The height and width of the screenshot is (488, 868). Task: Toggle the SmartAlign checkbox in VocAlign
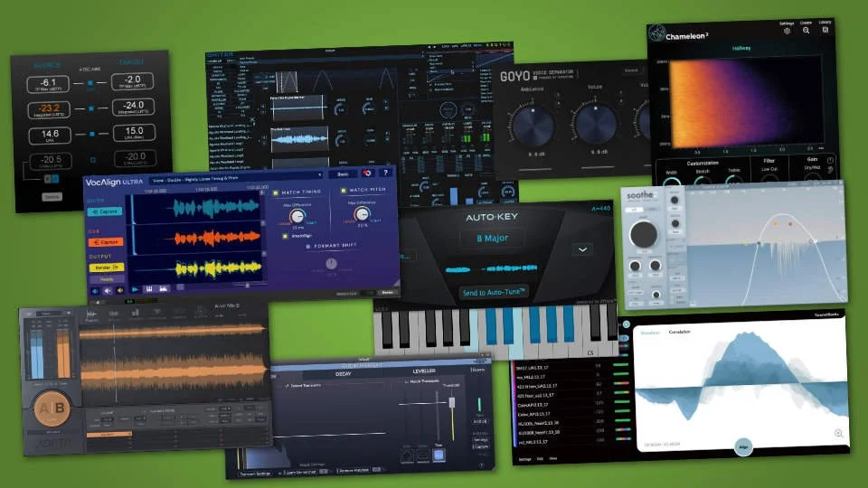point(285,236)
